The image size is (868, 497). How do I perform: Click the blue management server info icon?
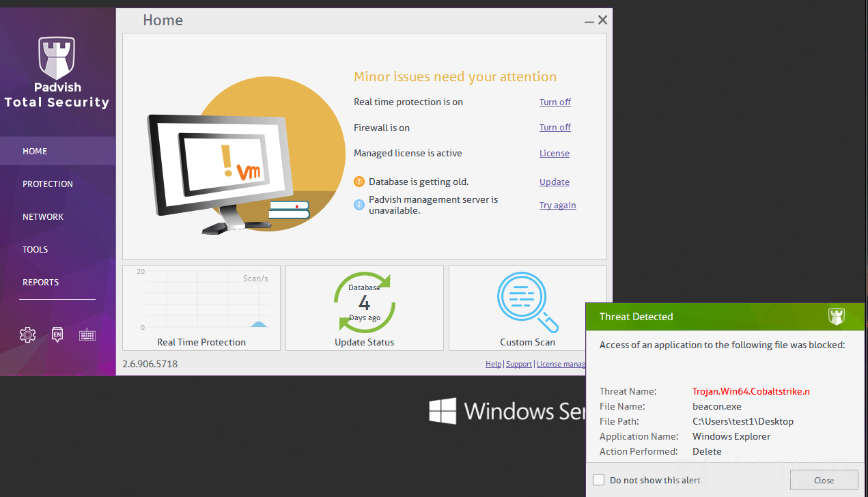point(359,205)
